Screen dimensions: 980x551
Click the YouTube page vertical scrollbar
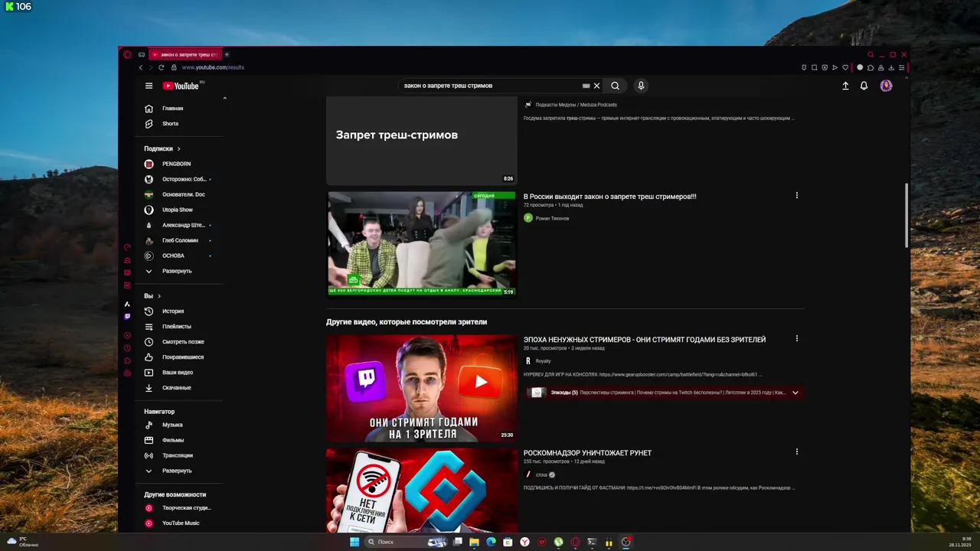click(x=907, y=215)
